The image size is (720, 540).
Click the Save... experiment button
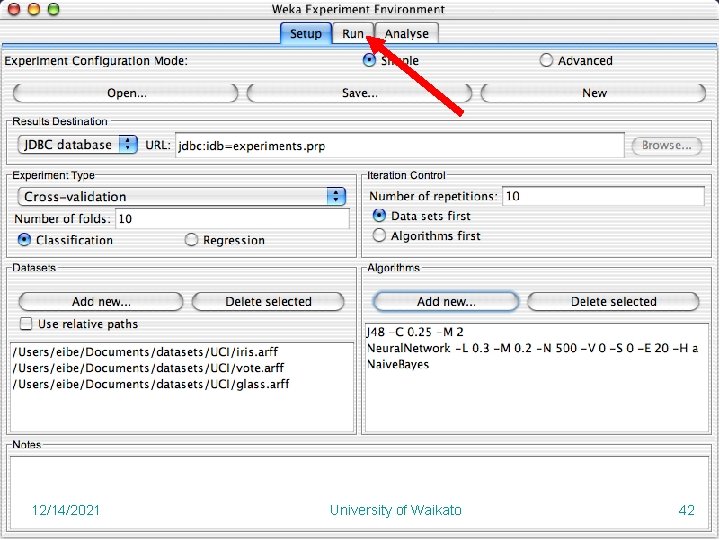pyautogui.click(x=360, y=93)
